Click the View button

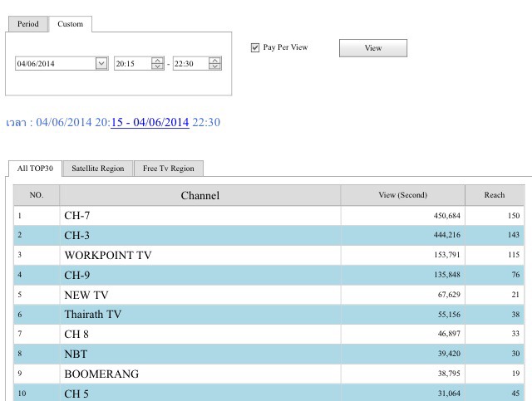click(x=373, y=48)
